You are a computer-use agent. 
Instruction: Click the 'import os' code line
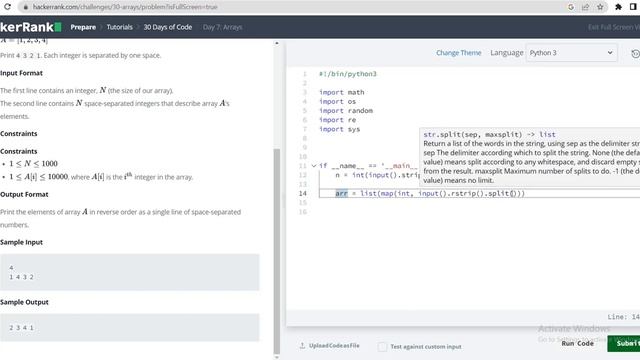(x=338, y=101)
